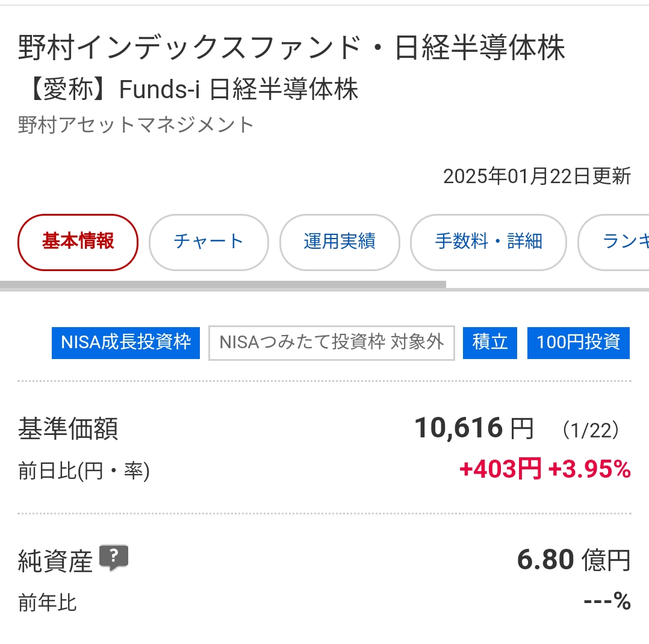
Task: Open the 手数料・詳細 tab
Action: click(x=488, y=242)
